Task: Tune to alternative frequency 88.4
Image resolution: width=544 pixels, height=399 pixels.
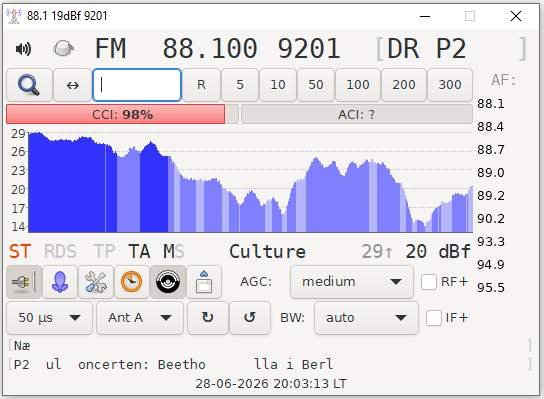Action: pyautogui.click(x=491, y=127)
